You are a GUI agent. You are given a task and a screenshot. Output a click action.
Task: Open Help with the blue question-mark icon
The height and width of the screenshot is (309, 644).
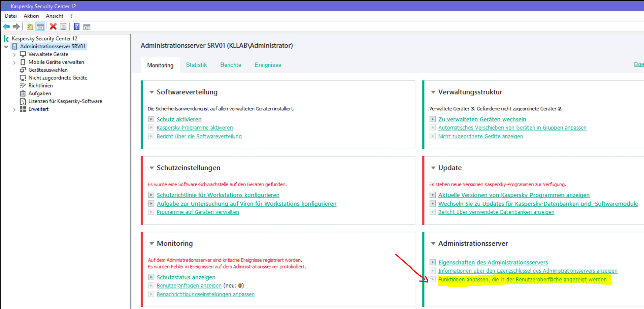(x=76, y=27)
